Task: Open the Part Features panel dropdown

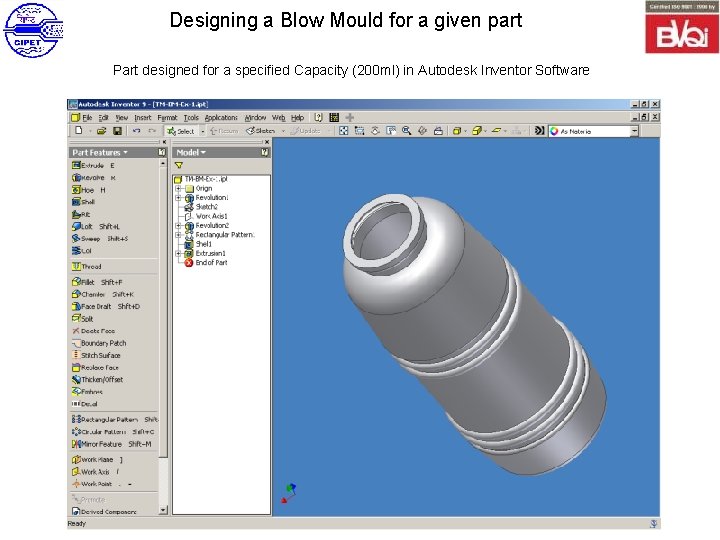Action: coord(100,152)
